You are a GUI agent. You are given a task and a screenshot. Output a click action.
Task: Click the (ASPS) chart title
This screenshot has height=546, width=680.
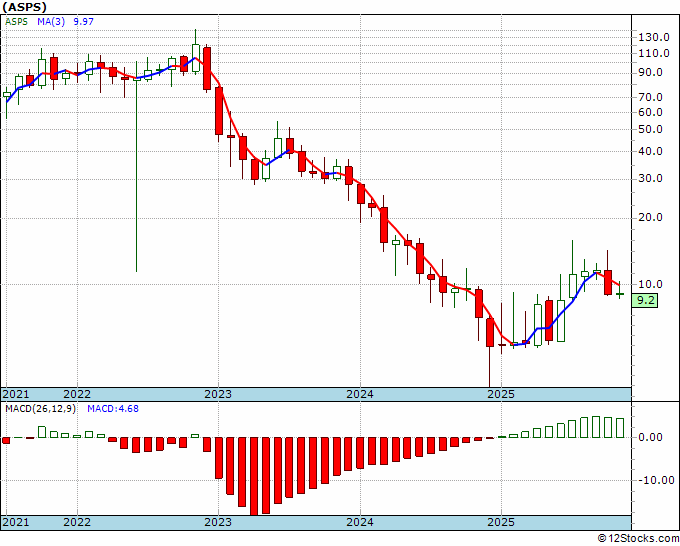[x=24, y=7]
